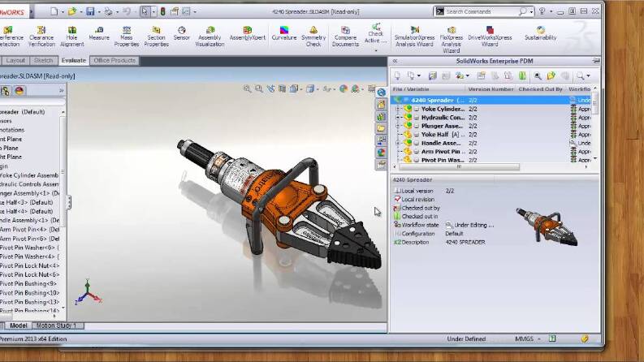Expand FeatureManager tabs with double chevron
Viewport: 644px width, 362px height.
point(61,91)
